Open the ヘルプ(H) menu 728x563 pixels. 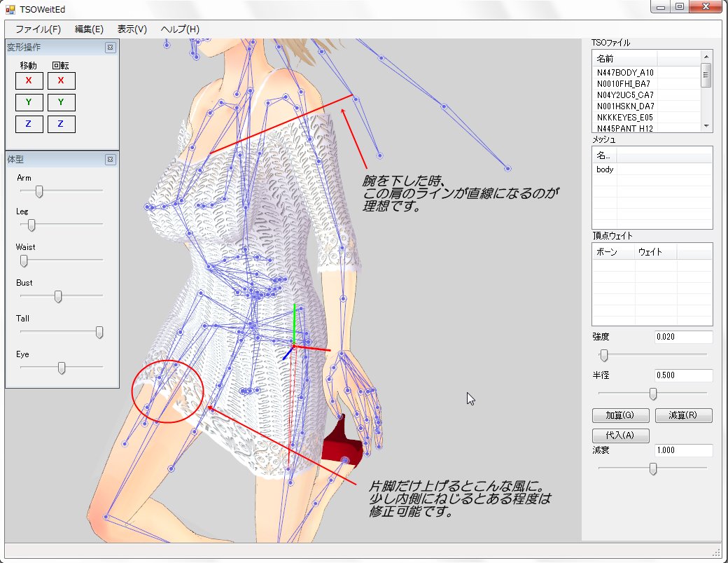tap(180, 29)
